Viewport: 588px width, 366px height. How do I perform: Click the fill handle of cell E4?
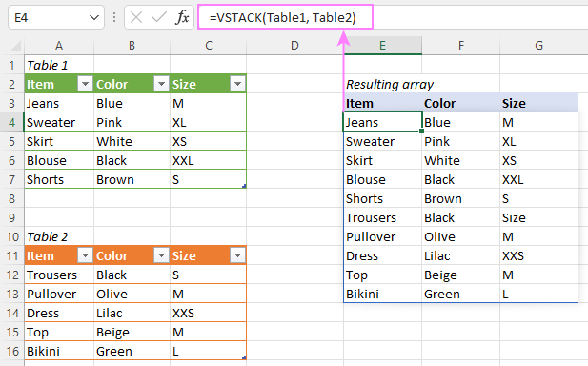(x=422, y=132)
